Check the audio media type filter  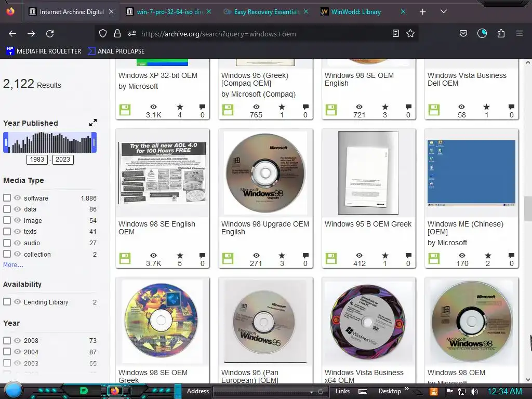click(x=7, y=243)
